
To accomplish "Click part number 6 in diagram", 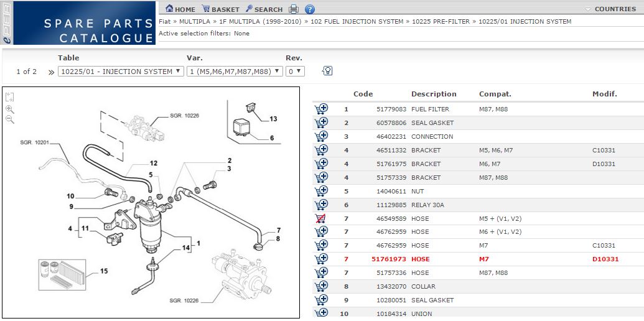I will 271,138.
